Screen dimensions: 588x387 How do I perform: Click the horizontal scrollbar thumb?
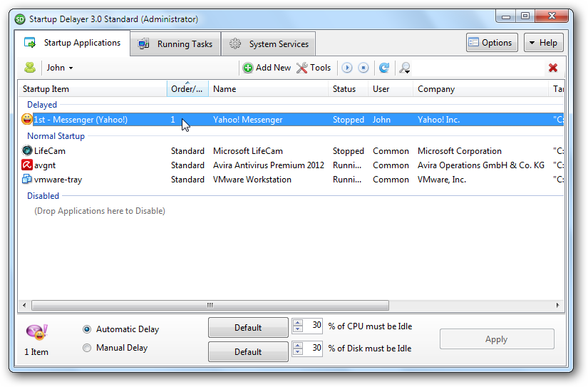click(x=210, y=305)
